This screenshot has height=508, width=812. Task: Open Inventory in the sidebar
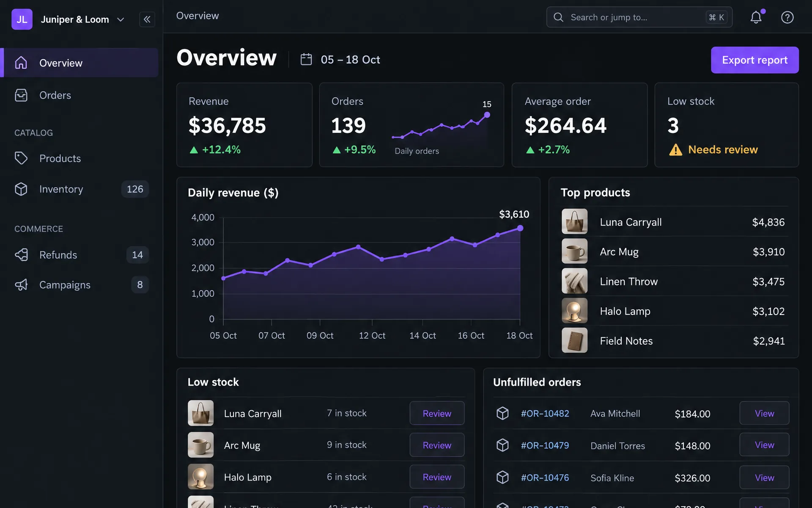coord(79,189)
